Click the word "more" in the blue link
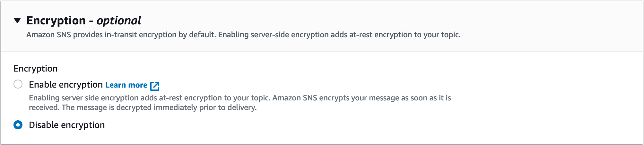644x145 pixels. click(x=138, y=85)
